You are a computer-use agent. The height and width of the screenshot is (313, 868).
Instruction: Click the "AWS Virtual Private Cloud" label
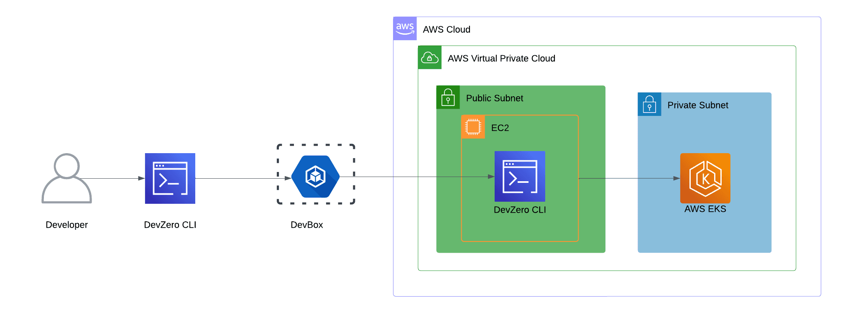[501, 58]
